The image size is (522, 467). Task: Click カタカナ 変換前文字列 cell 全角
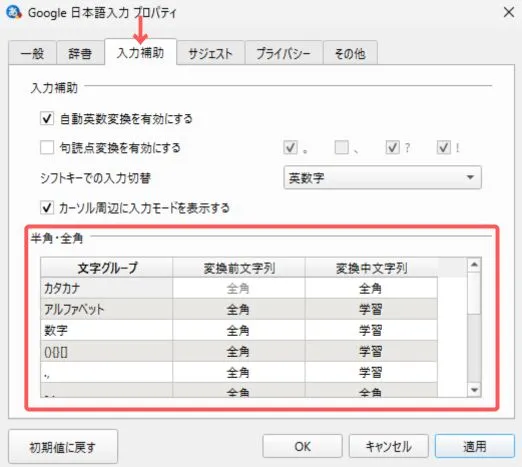[x=239, y=288]
